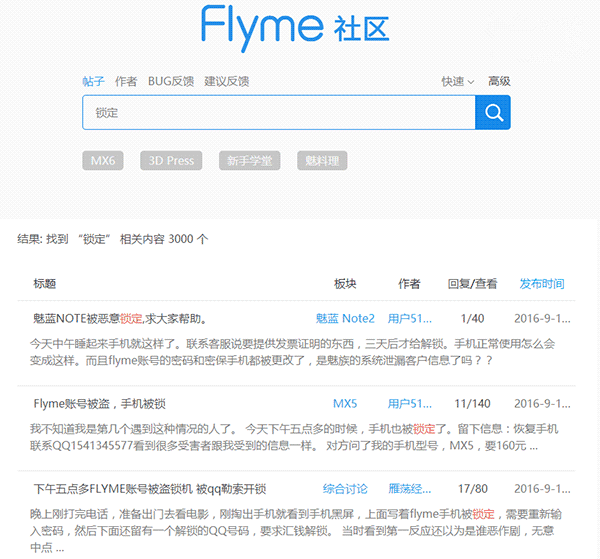Click the results summary 相关内容 3000 个
Image resolution: width=600 pixels, height=559 pixels.
click(164, 239)
